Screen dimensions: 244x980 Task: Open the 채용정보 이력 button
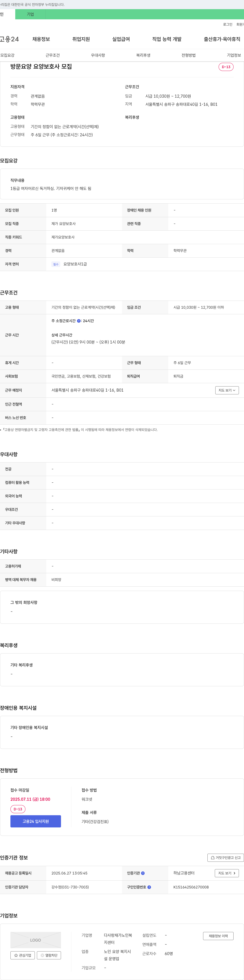(x=218, y=936)
